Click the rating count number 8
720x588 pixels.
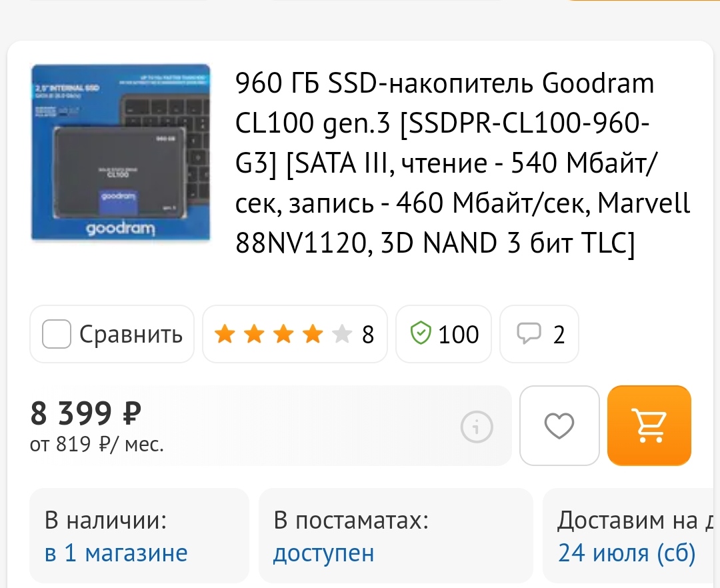[x=368, y=334]
